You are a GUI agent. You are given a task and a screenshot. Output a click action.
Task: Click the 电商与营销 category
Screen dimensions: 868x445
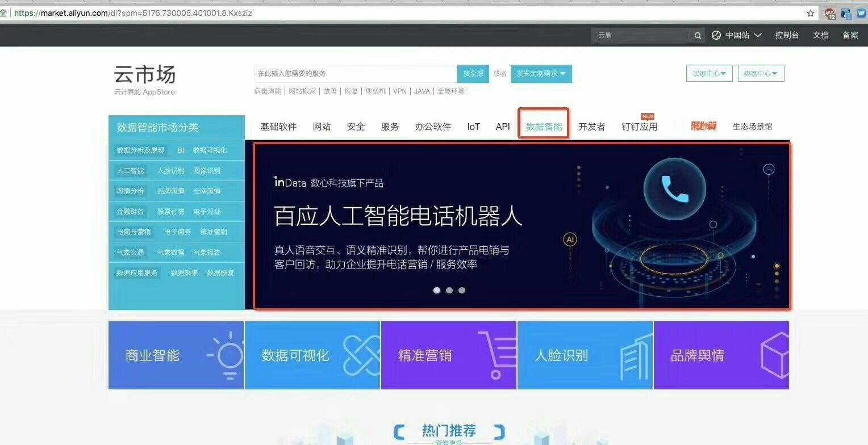coord(133,232)
